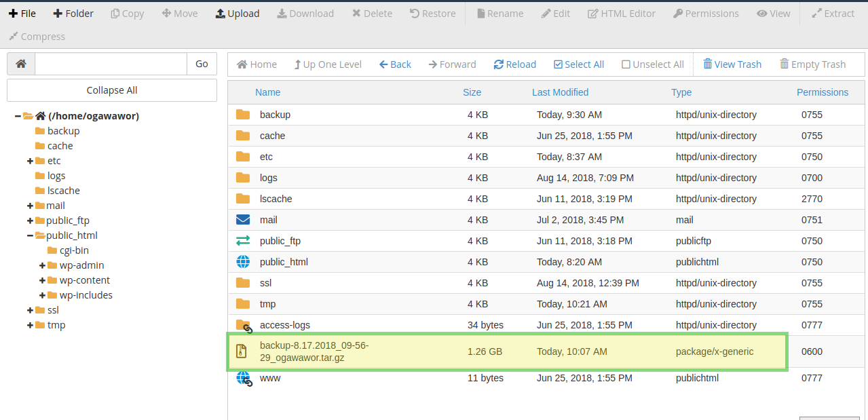Click the Extract toolbar button
Viewport: 868px width, 420px height.
[x=833, y=14]
